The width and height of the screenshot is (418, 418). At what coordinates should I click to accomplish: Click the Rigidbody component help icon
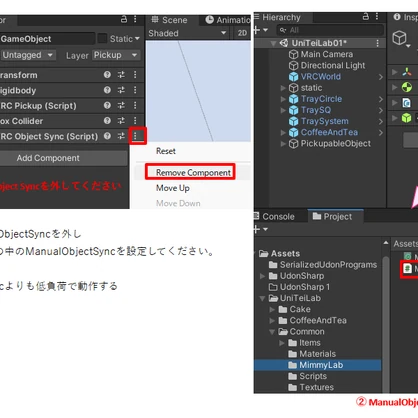pyautogui.click(x=107, y=90)
